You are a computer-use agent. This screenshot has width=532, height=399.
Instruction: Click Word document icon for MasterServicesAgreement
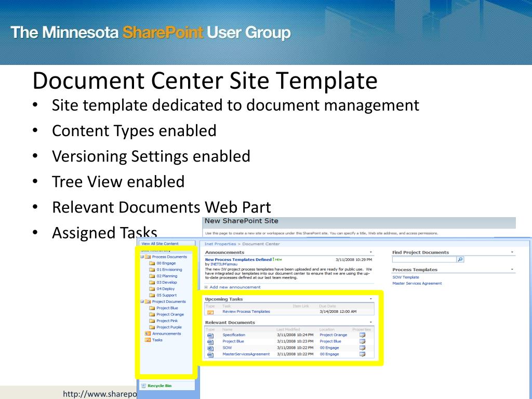(210, 354)
